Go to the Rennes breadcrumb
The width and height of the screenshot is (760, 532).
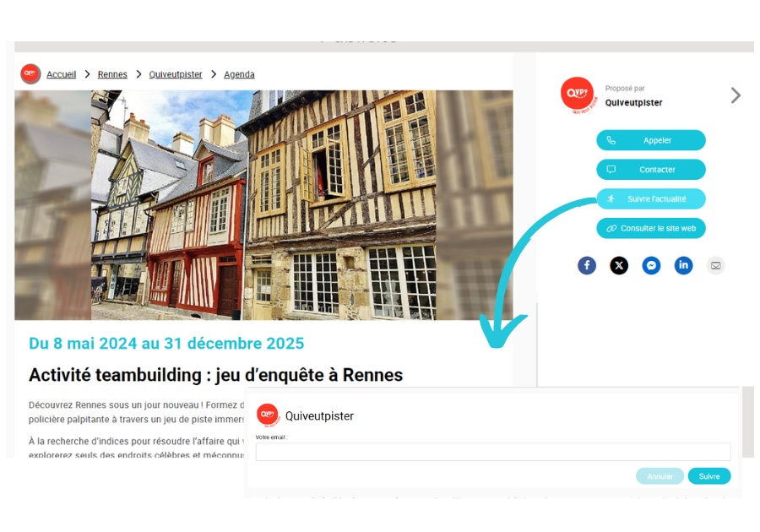112,74
